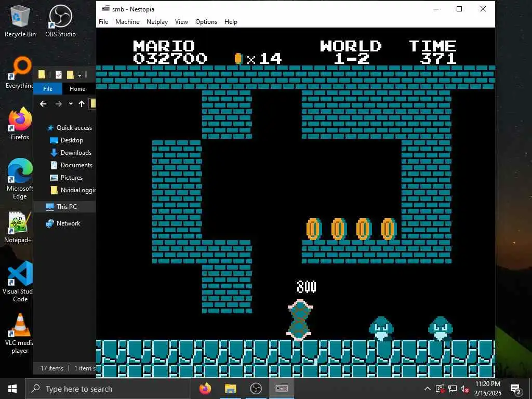Open recent locations dropdown in File Explorer
This screenshot has width=532, height=399.
71,104
